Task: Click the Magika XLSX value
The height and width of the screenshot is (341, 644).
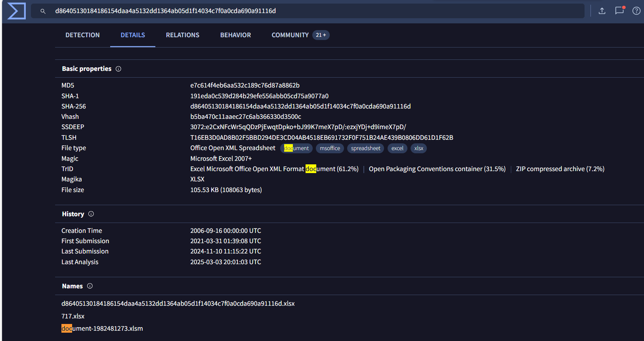Action: (x=197, y=179)
